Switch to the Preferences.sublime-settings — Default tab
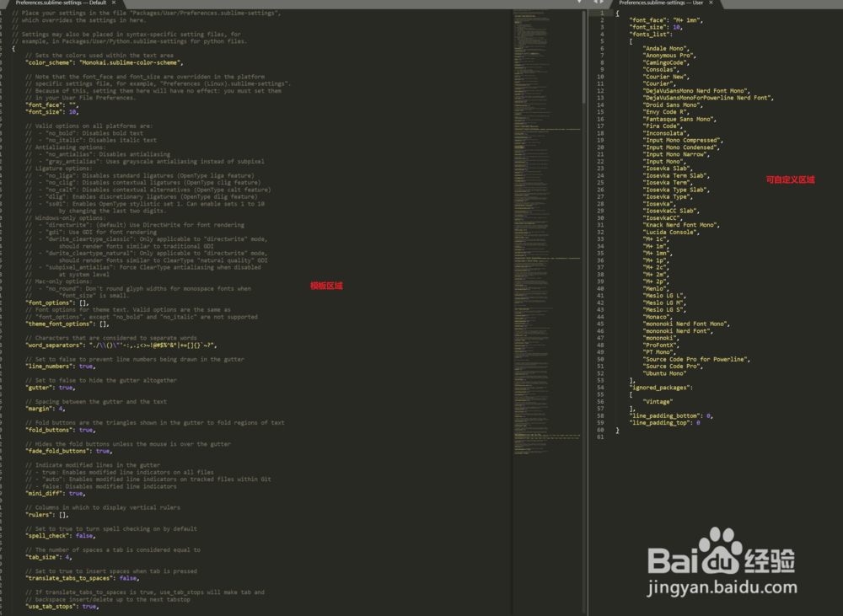This screenshot has width=843, height=616. click(x=61, y=3)
